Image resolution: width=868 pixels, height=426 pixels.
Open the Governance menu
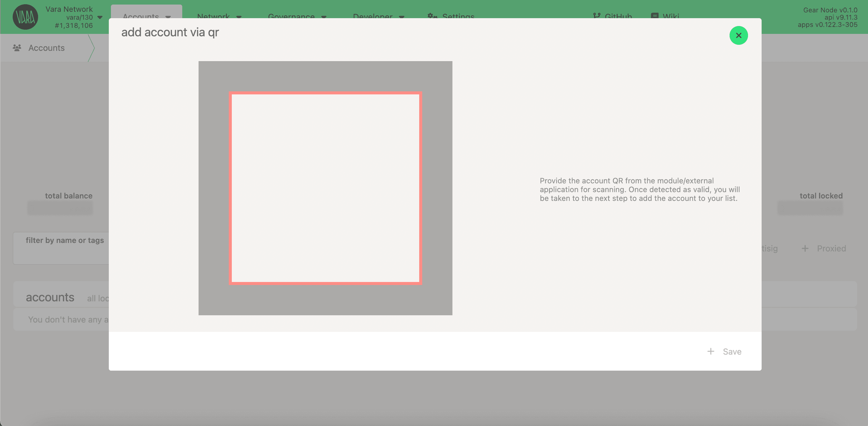pos(291,16)
